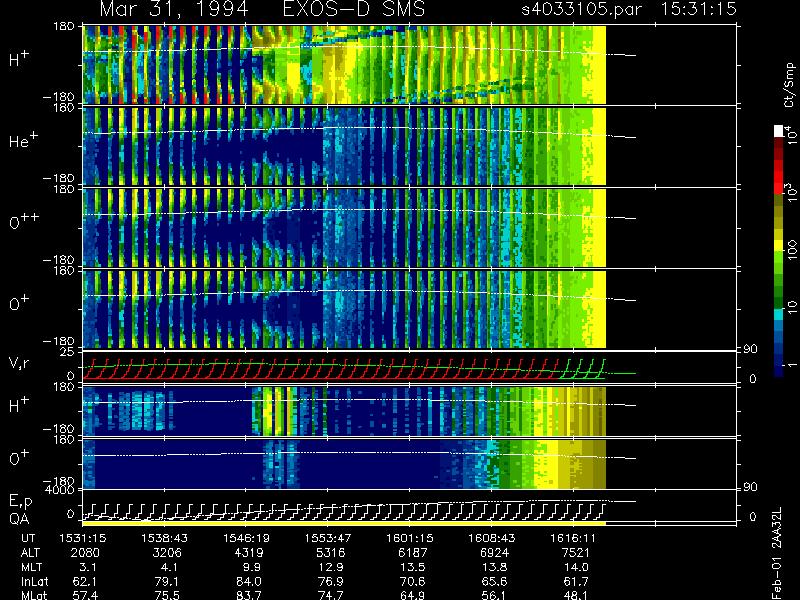Click UT tick value "1531:15"
The image size is (800, 600).
pos(82,538)
